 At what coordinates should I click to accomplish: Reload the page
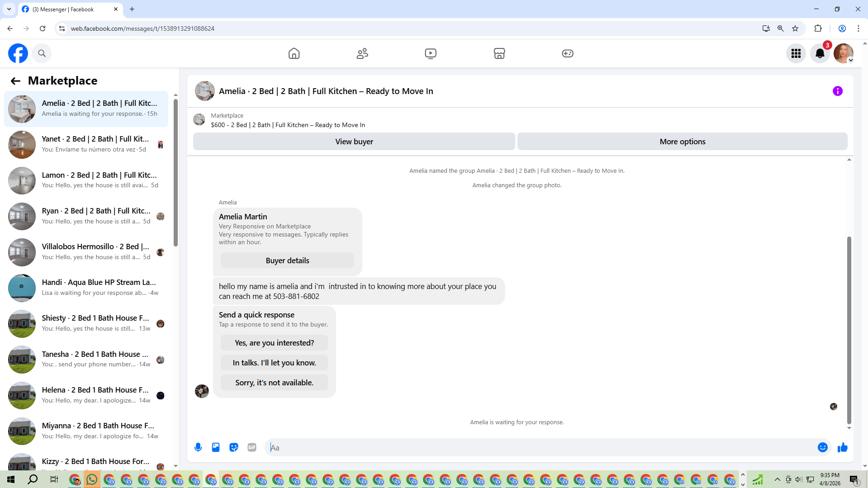point(43,28)
